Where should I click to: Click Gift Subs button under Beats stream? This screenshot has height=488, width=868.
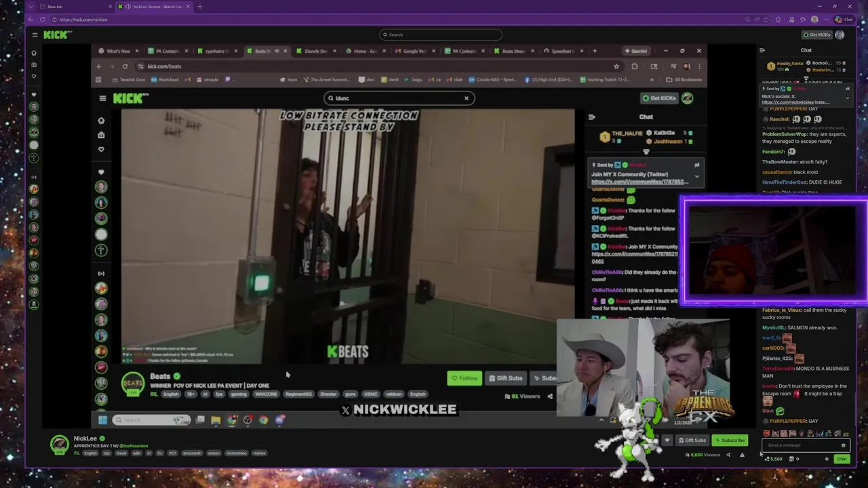coord(506,378)
